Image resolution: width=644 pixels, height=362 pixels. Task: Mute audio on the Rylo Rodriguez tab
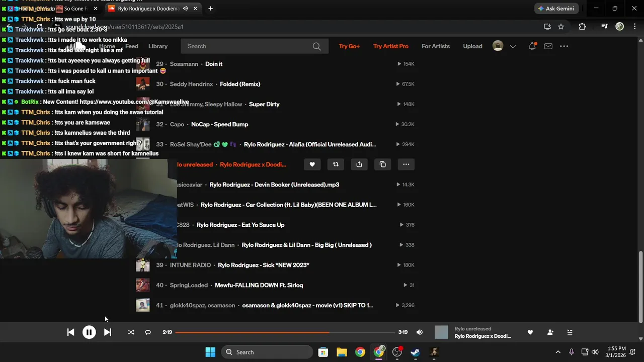(x=185, y=9)
